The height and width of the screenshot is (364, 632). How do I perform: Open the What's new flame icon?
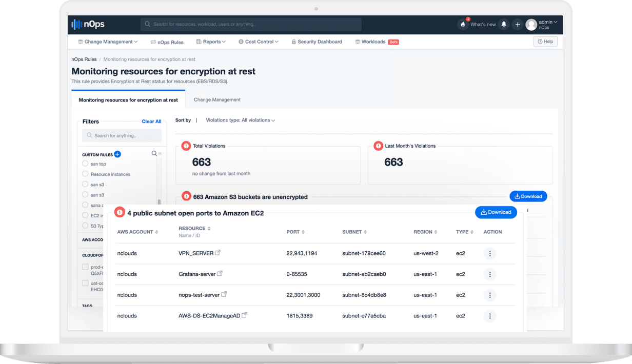coord(463,24)
